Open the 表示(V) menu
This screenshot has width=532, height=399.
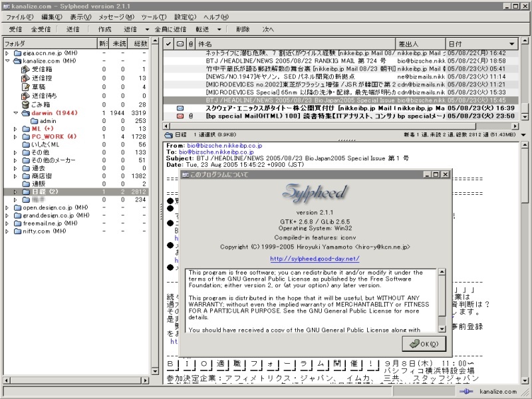click(x=80, y=17)
